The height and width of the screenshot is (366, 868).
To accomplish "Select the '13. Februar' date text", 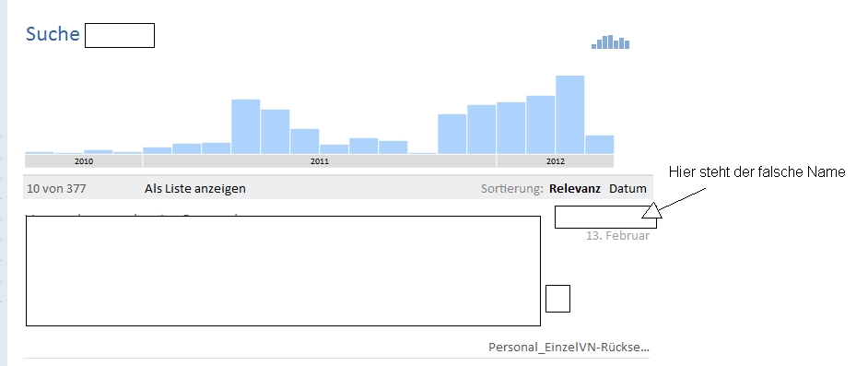I will pyautogui.click(x=617, y=235).
